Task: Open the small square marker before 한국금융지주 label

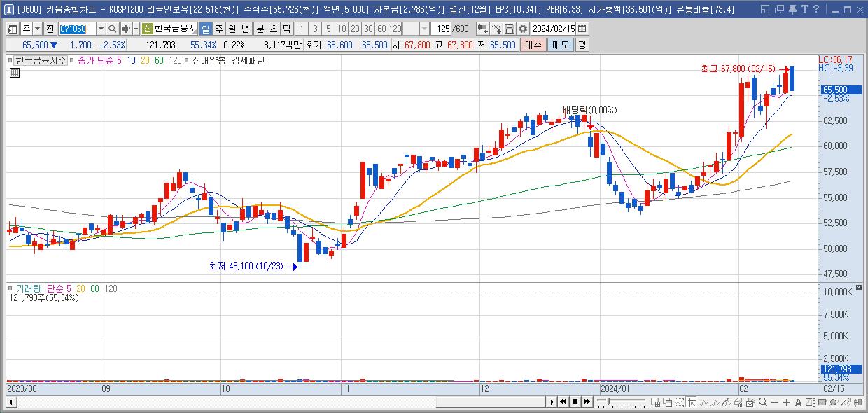Action: coord(10,61)
